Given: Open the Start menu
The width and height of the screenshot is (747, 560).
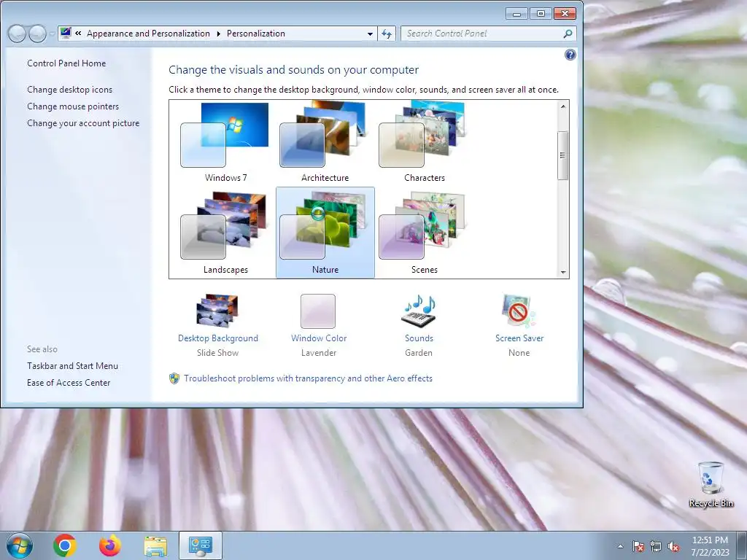Looking at the screenshot, I should (20, 545).
